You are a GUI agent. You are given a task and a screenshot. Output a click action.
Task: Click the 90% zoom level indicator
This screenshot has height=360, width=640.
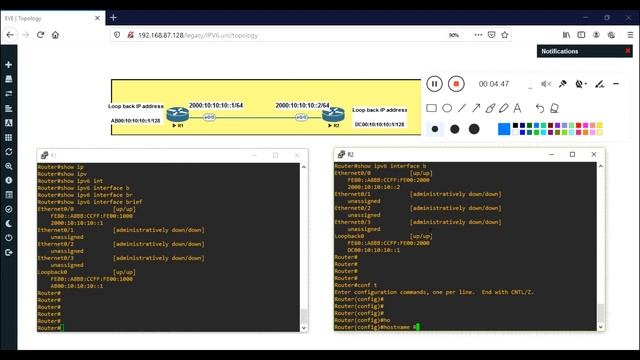tap(454, 35)
